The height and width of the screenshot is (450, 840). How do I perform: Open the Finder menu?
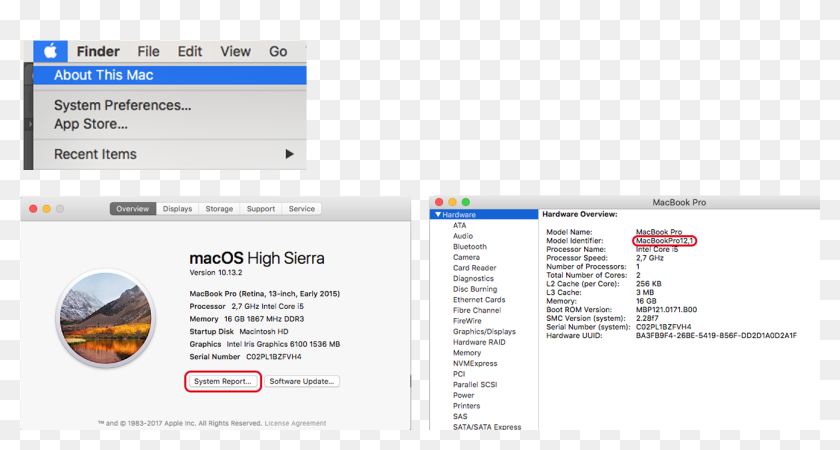pyautogui.click(x=98, y=51)
